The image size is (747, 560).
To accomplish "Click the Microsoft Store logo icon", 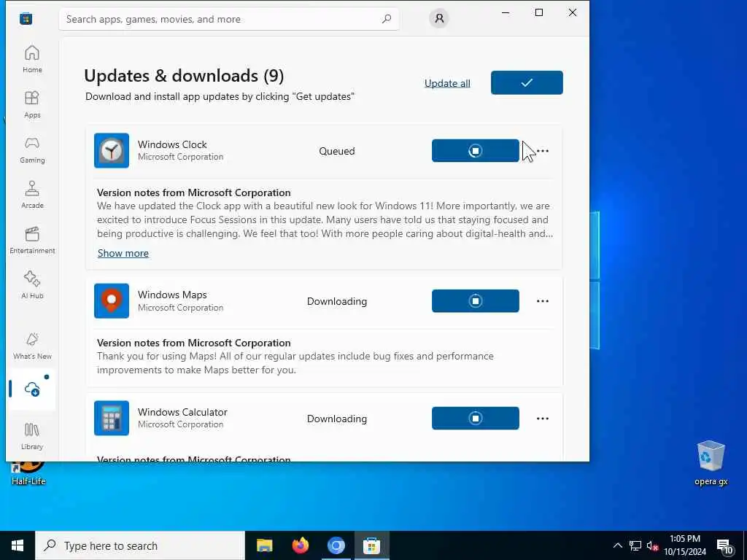I will click(x=26, y=18).
